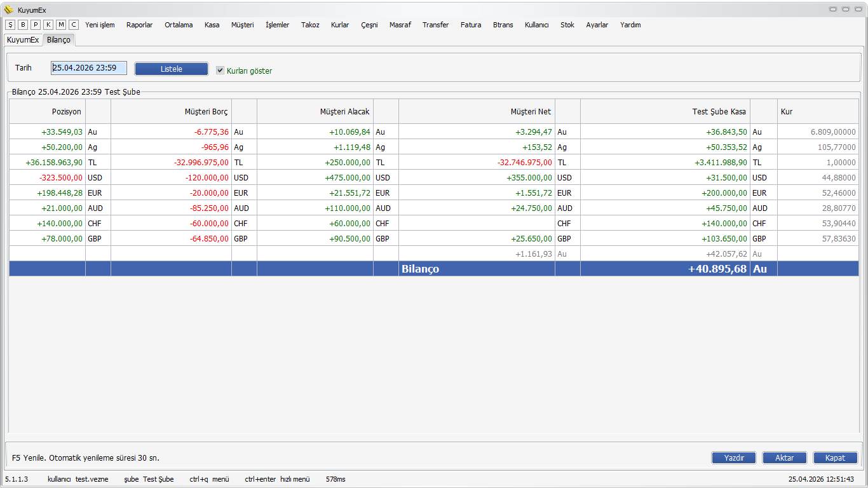This screenshot has height=488, width=868.
Task: Switch to the KuyumEx tab
Action: pyautogui.click(x=23, y=39)
